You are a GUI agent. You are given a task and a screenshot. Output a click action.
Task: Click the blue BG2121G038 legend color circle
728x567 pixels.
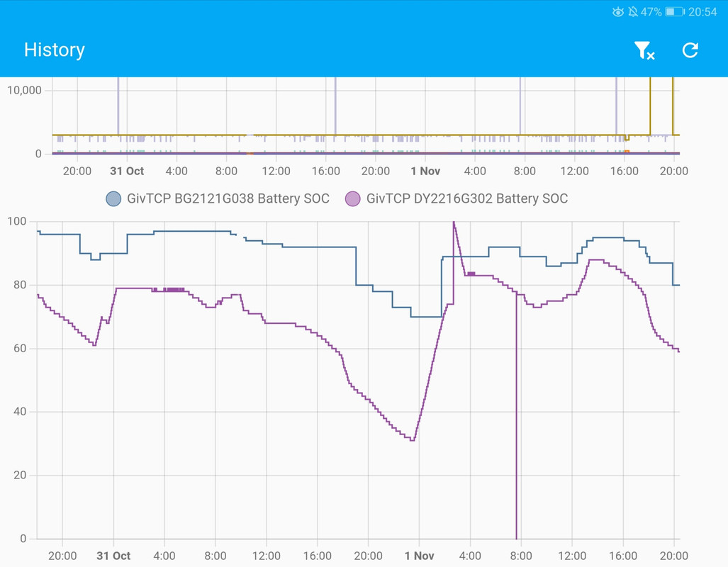[113, 198]
